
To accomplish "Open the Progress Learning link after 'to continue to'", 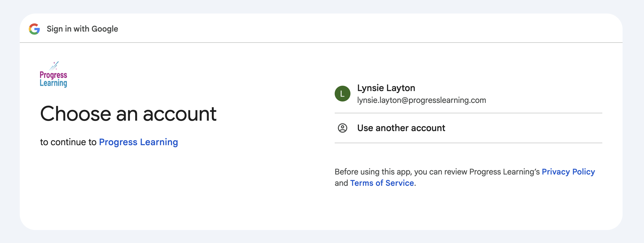I will click(138, 142).
